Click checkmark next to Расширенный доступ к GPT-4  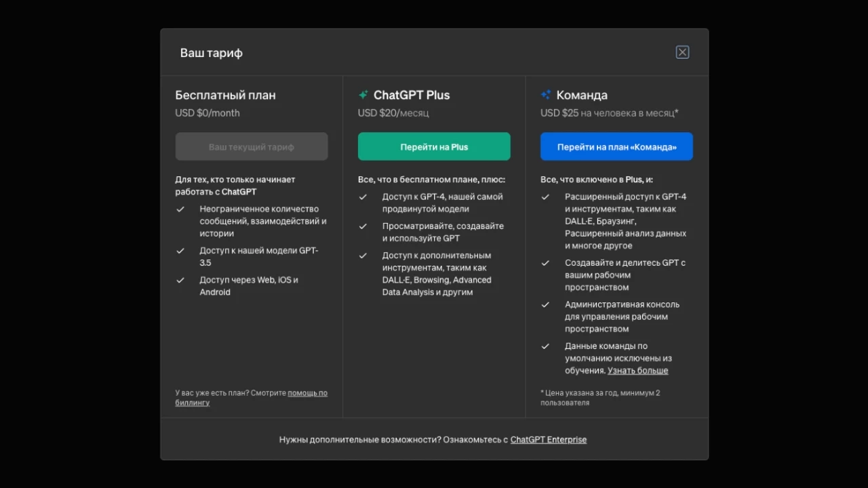click(x=545, y=197)
